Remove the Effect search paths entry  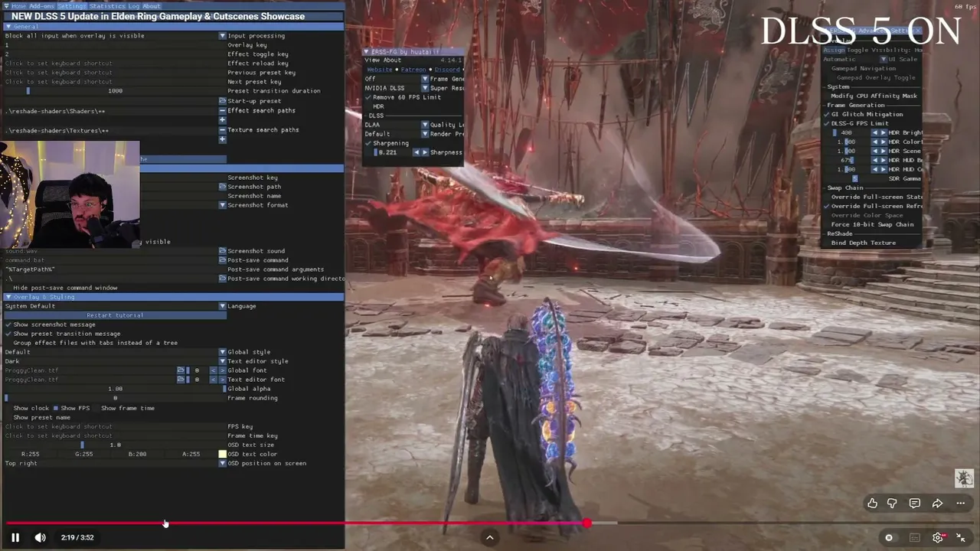click(222, 110)
